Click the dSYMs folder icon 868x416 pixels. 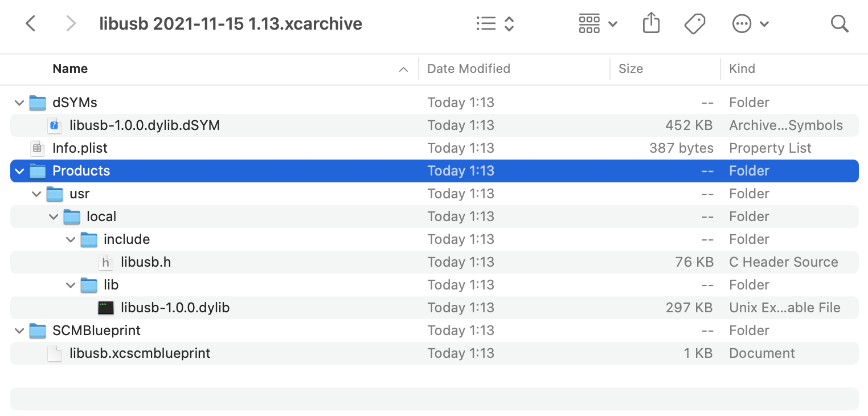pos(38,103)
